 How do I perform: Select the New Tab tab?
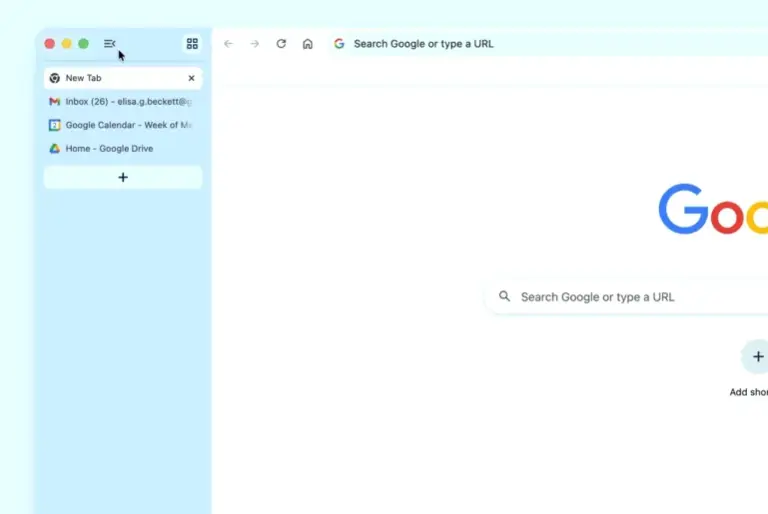123,78
